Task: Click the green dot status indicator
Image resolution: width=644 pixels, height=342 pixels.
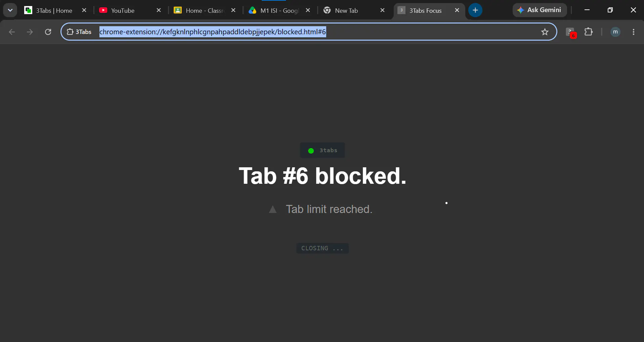Action: click(311, 151)
